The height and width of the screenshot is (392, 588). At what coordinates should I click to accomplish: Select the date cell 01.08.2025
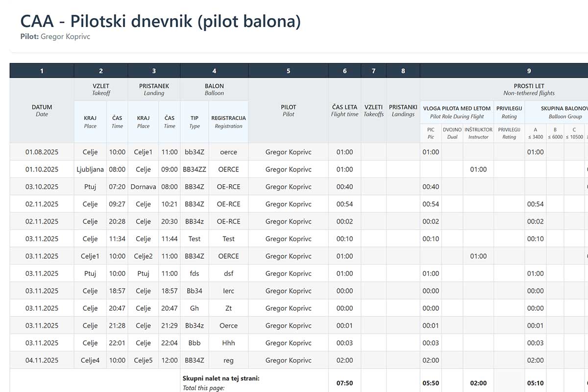point(42,152)
